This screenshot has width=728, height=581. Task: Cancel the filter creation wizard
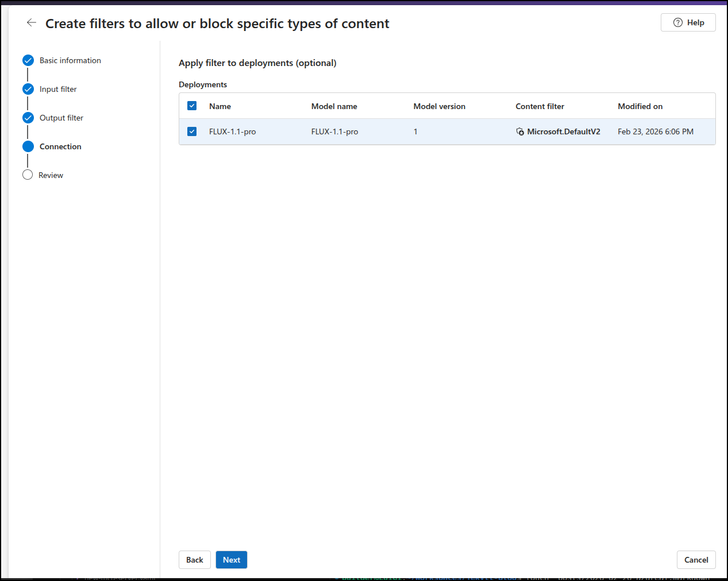point(696,560)
